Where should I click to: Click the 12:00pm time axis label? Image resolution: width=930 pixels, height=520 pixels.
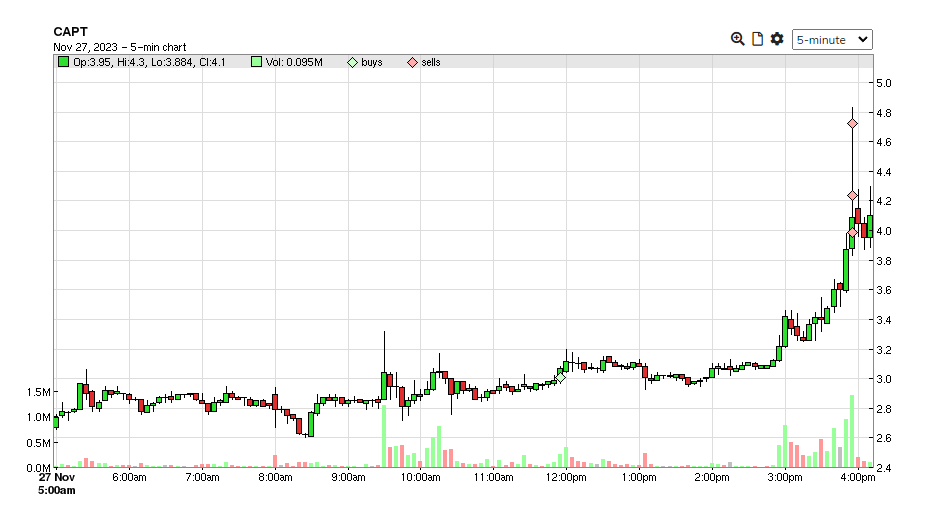(x=566, y=477)
